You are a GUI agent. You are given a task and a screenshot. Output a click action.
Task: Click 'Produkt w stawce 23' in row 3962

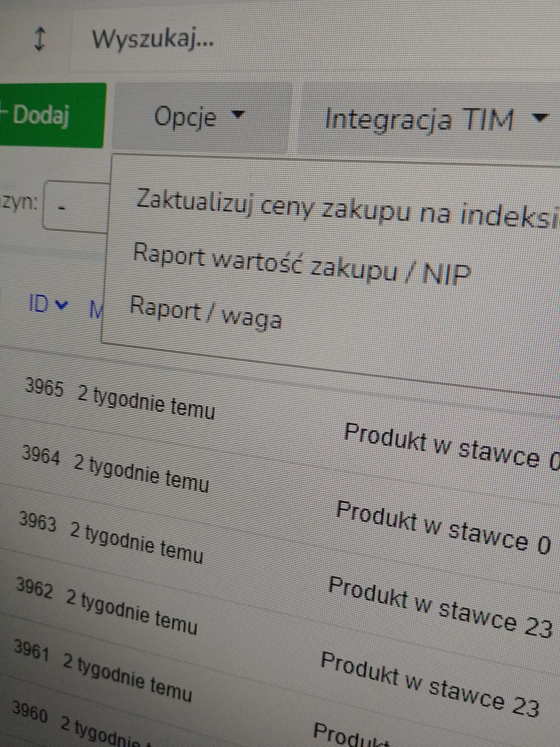pyautogui.click(x=430, y=685)
